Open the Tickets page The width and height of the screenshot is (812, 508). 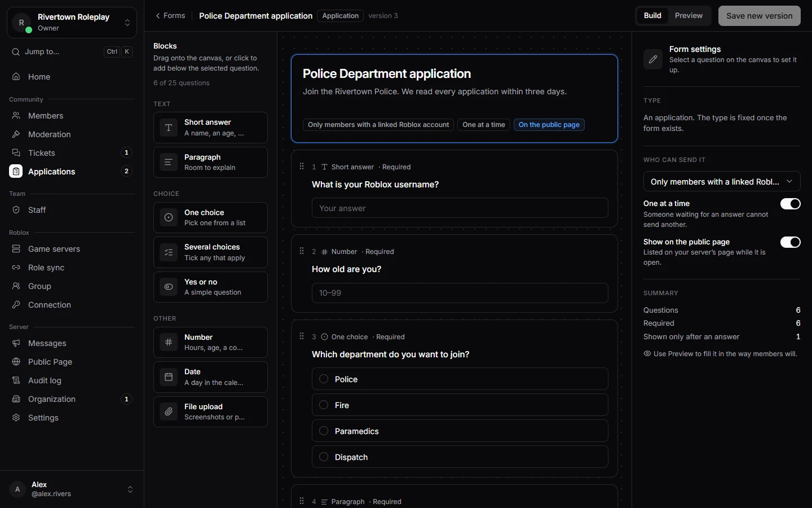[72, 153]
